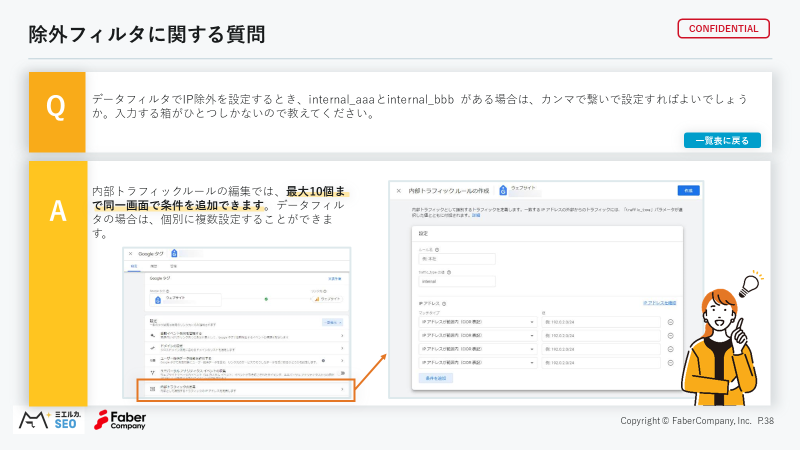Image resolution: width=800 pixels, height=450 pixels.
Task: Remove the third IP address condition with minus icon
Action: pyautogui.click(x=670, y=349)
